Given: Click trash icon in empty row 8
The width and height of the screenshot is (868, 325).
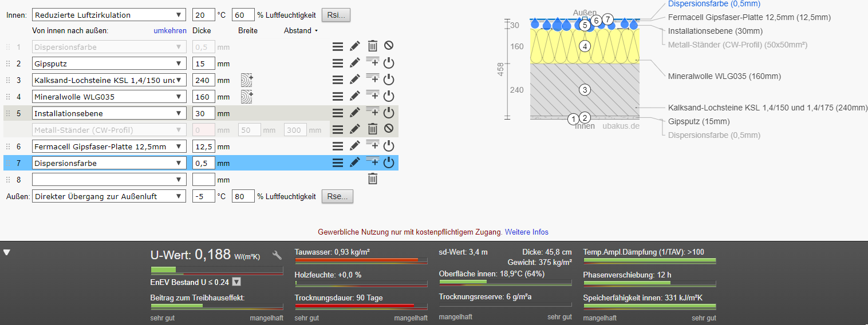Looking at the screenshot, I should pos(372,180).
